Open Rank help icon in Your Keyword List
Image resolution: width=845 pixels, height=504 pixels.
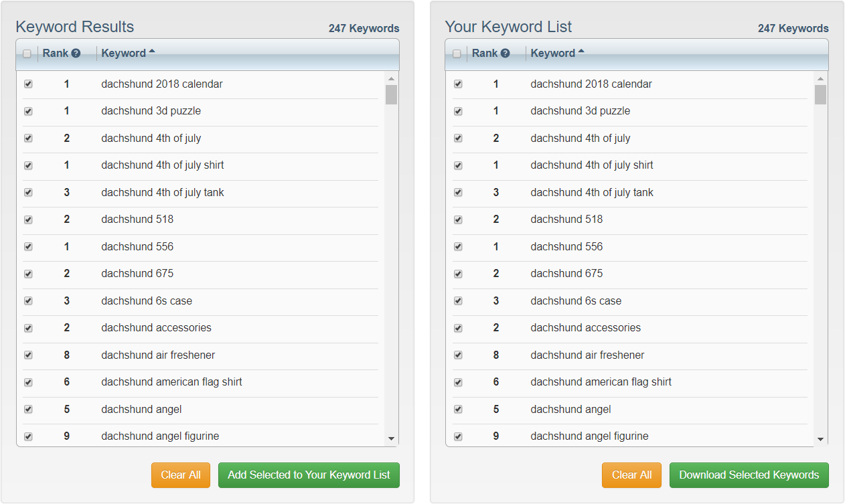click(x=505, y=54)
